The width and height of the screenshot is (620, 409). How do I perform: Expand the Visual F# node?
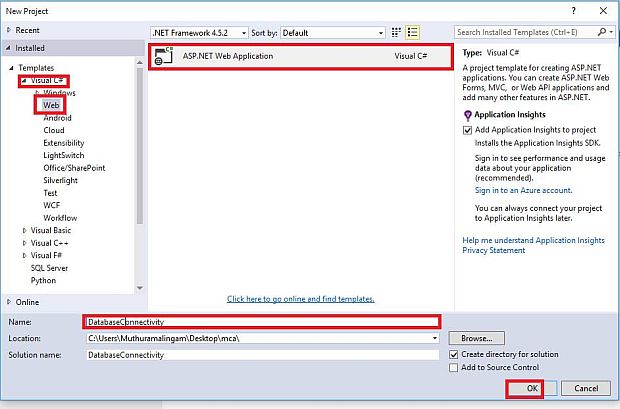click(x=25, y=256)
